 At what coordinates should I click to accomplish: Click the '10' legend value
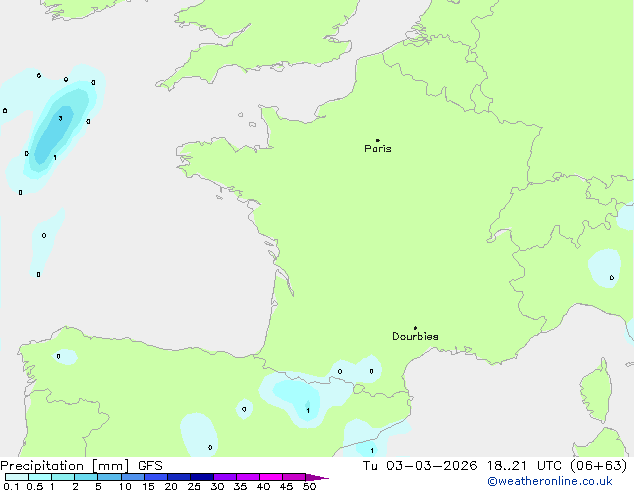click(125, 486)
